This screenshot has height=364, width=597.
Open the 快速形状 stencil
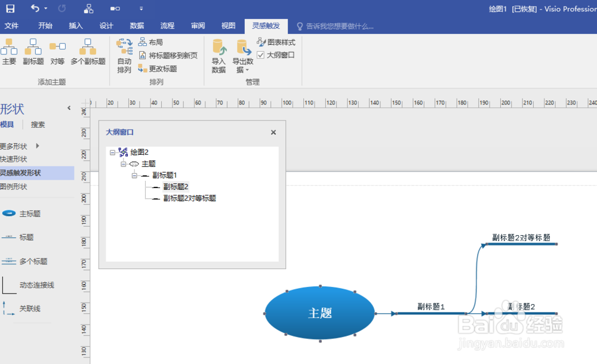click(14, 159)
